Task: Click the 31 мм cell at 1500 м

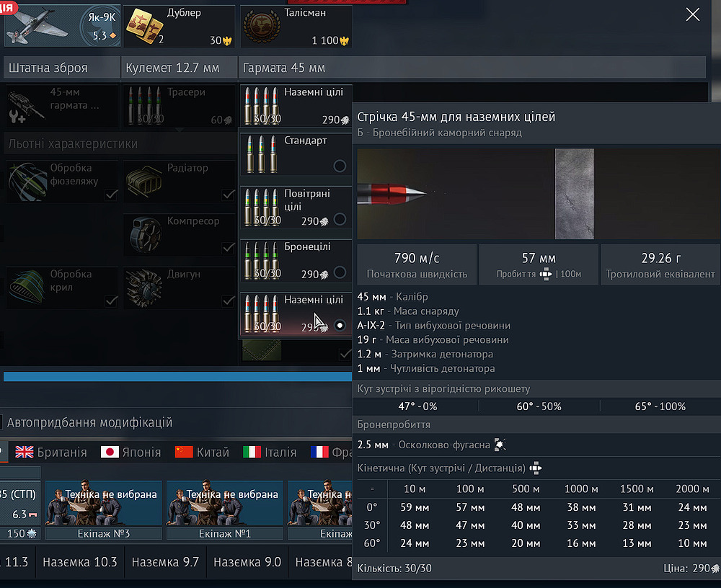Action: point(637,507)
